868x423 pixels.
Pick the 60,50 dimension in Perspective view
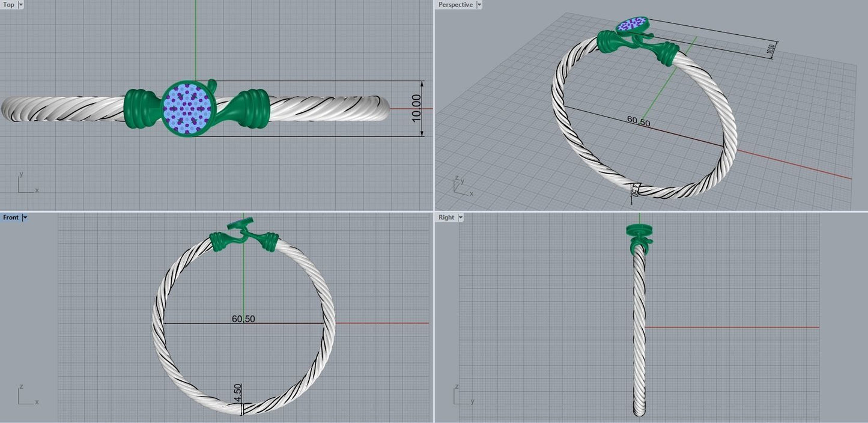click(x=639, y=121)
